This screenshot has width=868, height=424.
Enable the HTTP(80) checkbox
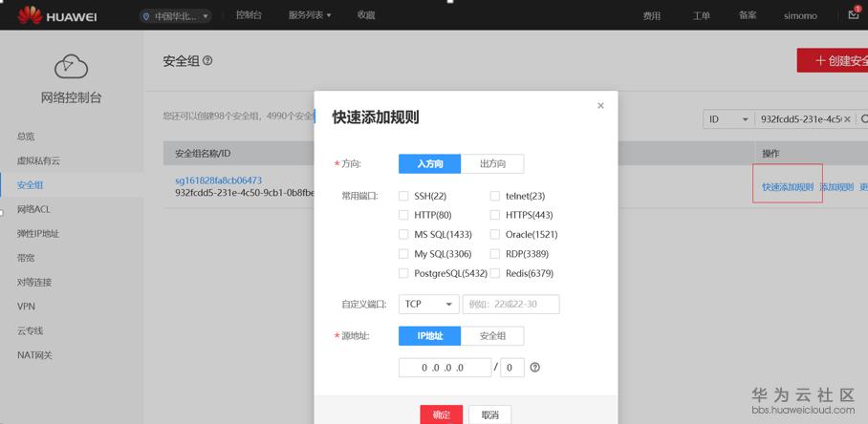(x=403, y=215)
